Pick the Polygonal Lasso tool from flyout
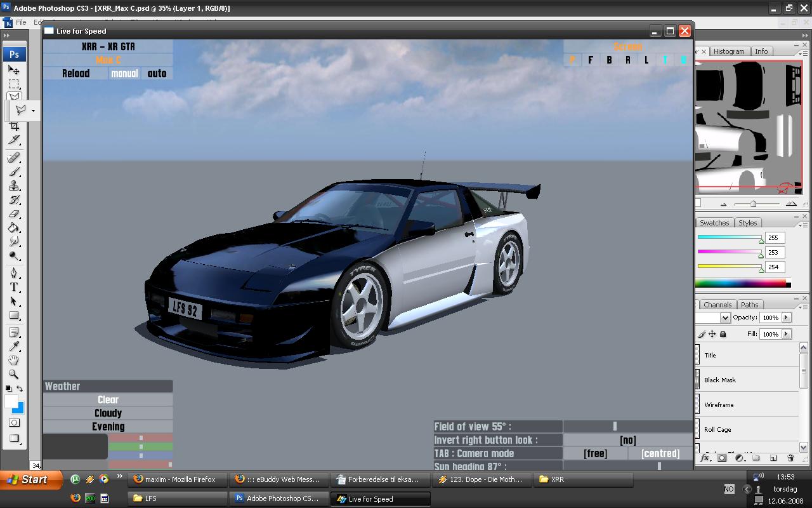 [21, 110]
